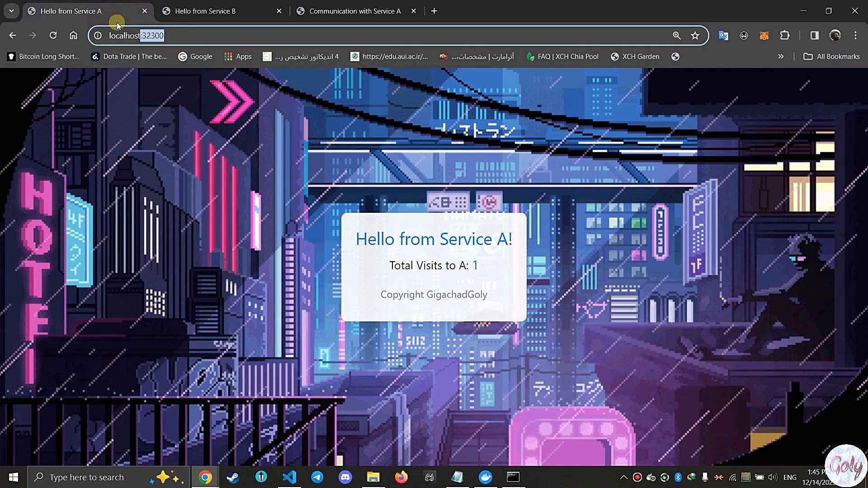Open Steam from the taskbar
Viewport: 868px width, 488px height.
coord(233,477)
